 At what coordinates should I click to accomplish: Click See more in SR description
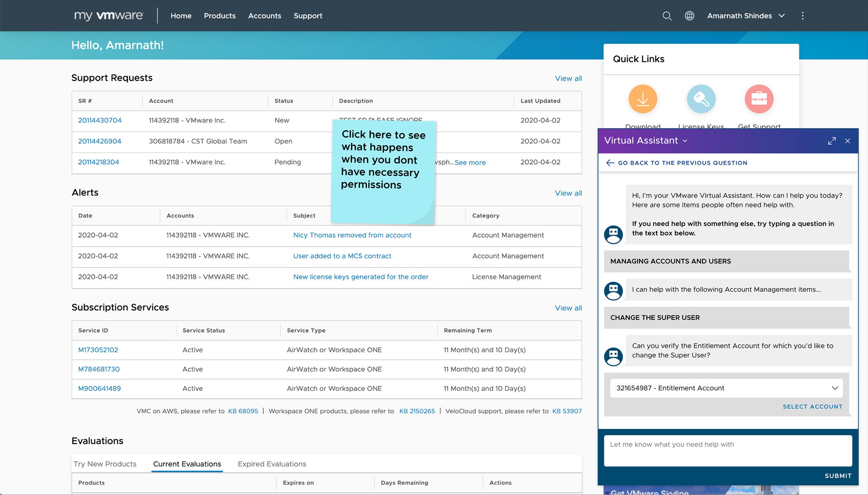pyautogui.click(x=470, y=162)
